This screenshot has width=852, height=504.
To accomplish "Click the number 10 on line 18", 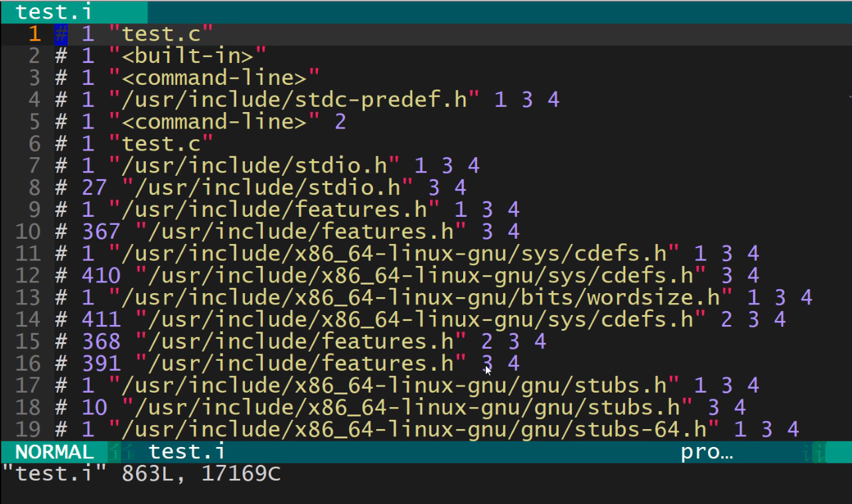I will click(x=94, y=407).
